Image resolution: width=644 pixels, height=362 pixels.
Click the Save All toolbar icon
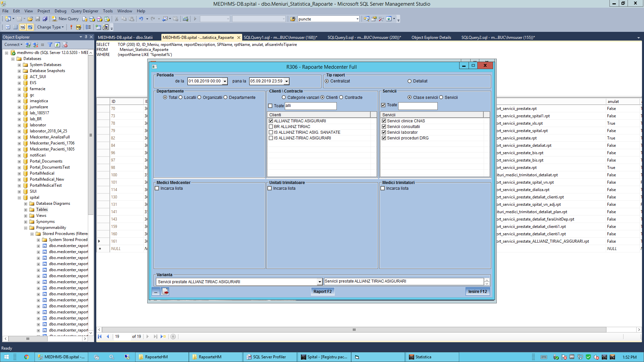(x=45, y=19)
